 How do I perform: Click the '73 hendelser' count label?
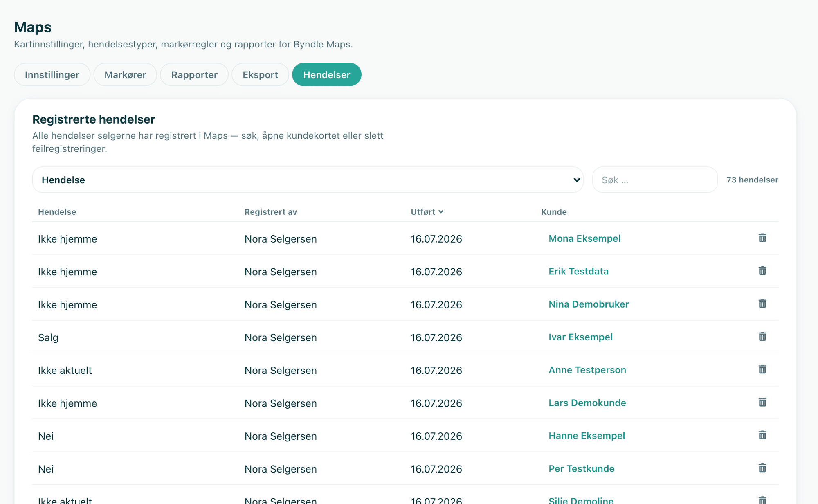[x=752, y=180]
